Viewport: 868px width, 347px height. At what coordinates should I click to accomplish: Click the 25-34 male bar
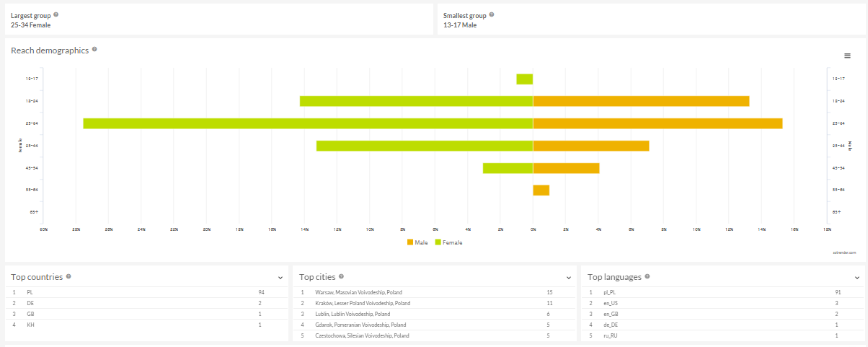657,123
